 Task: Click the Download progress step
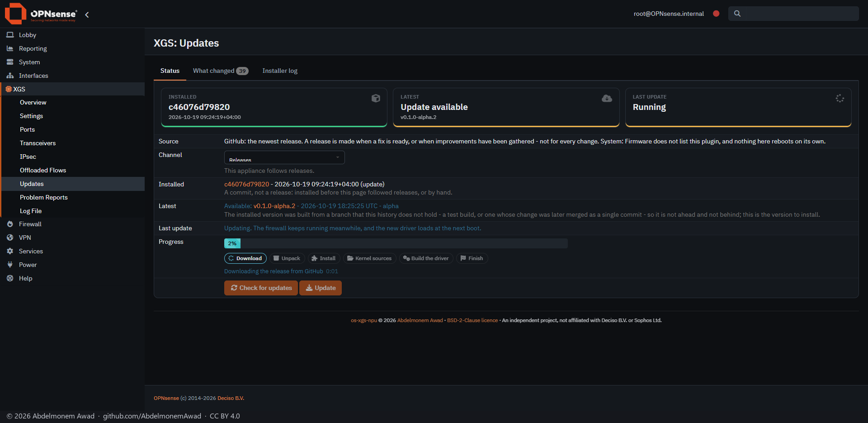[245, 258]
